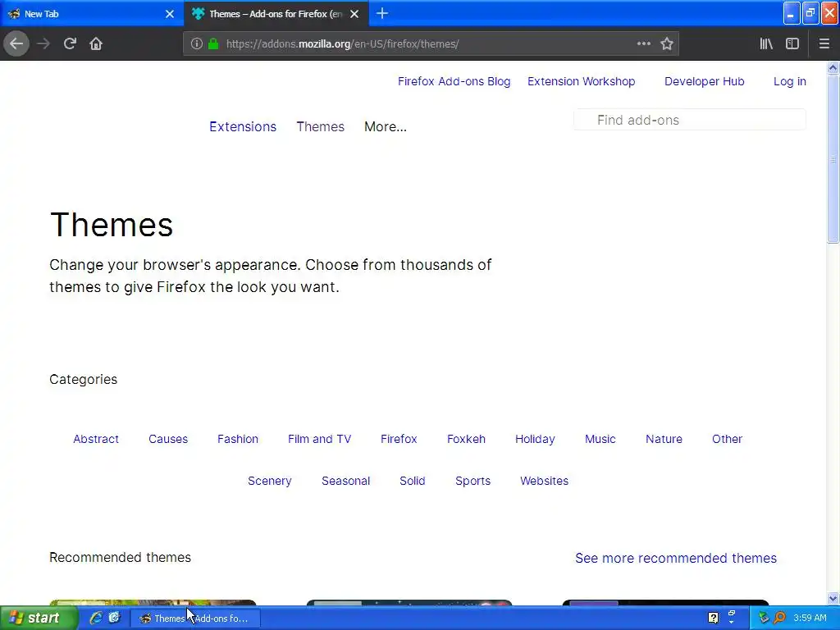Browse the Abstract theme category
Image resolution: width=840 pixels, height=630 pixels.
click(96, 439)
